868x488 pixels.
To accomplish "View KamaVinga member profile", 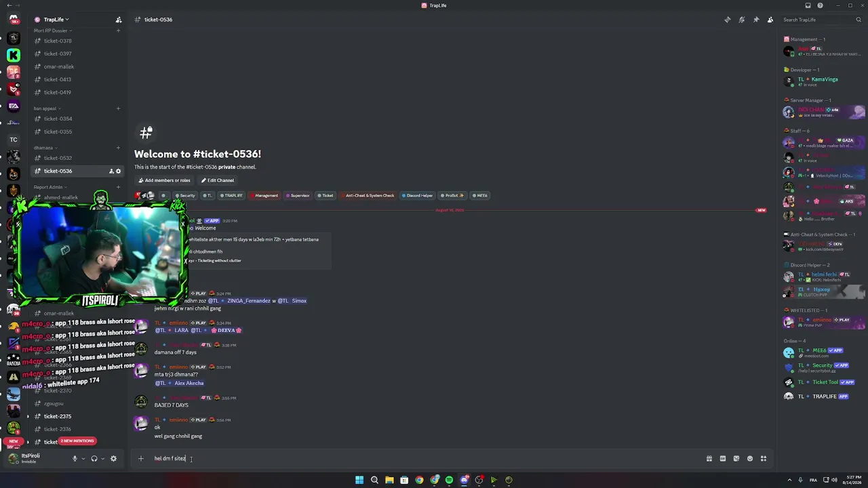I will [x=823, y=81].
